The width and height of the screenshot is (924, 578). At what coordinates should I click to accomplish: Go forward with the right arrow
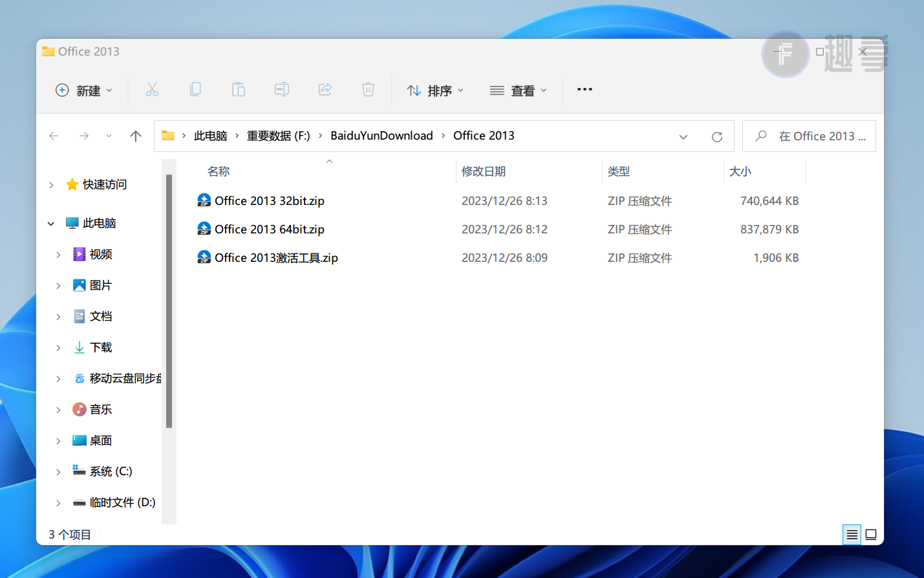[84, 136]
